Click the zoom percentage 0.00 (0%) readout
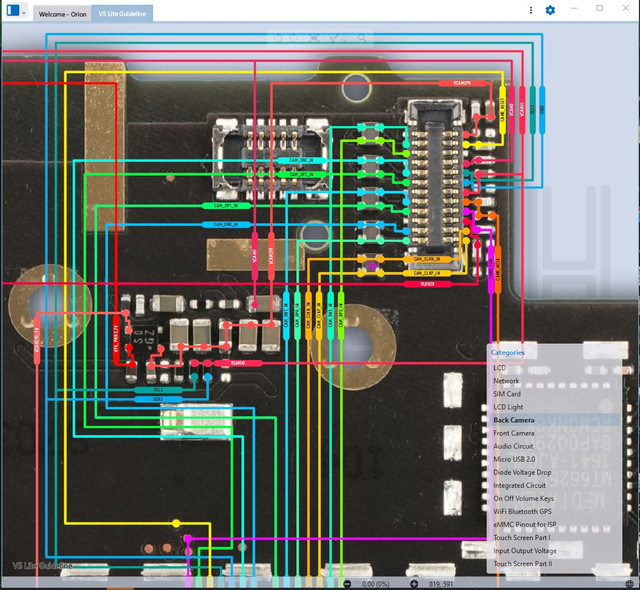 point(376,584)
